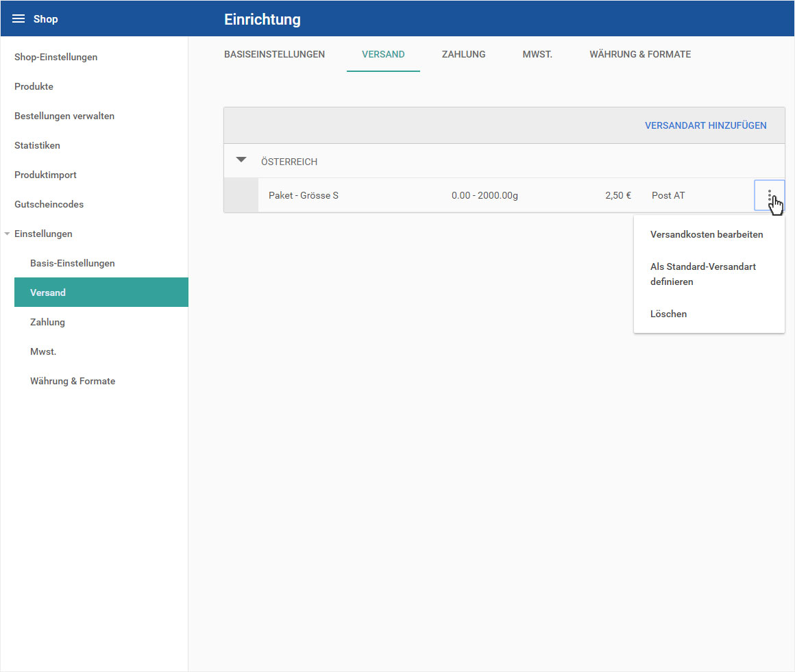Click the Post AT carrier label

(668, 196)
